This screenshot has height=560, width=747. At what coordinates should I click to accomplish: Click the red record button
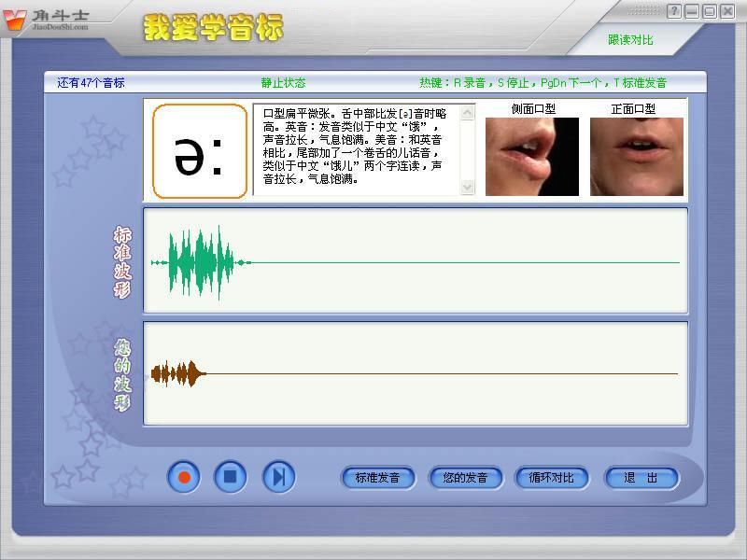point(184,477)
